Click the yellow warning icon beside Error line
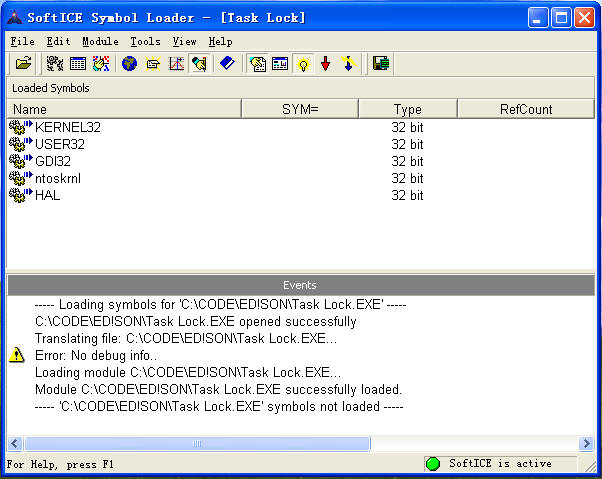Viewport: 602px width, 479px height. point(17,355)
